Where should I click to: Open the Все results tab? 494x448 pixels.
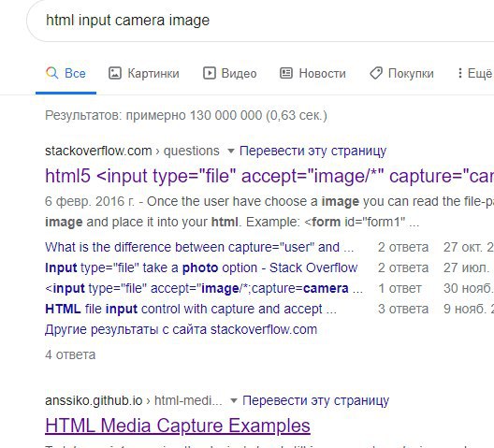[65, 73]
